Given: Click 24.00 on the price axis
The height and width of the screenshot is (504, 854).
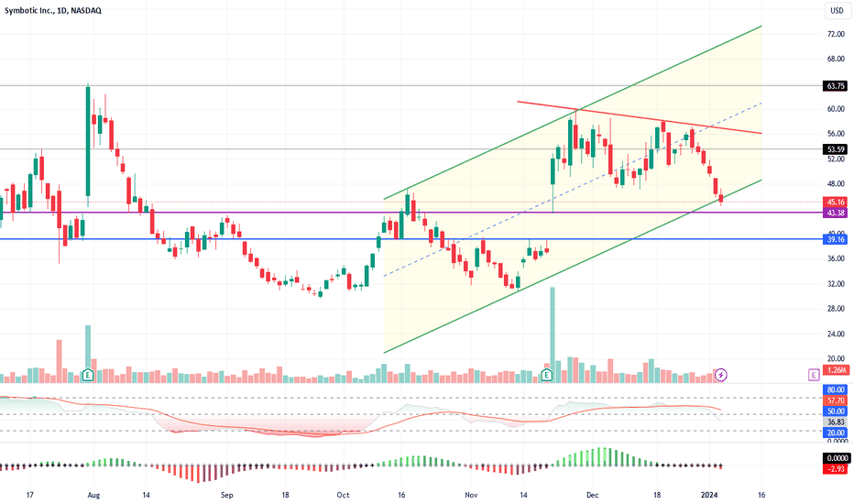Looking at the screenshot, I should pos(836,334).
